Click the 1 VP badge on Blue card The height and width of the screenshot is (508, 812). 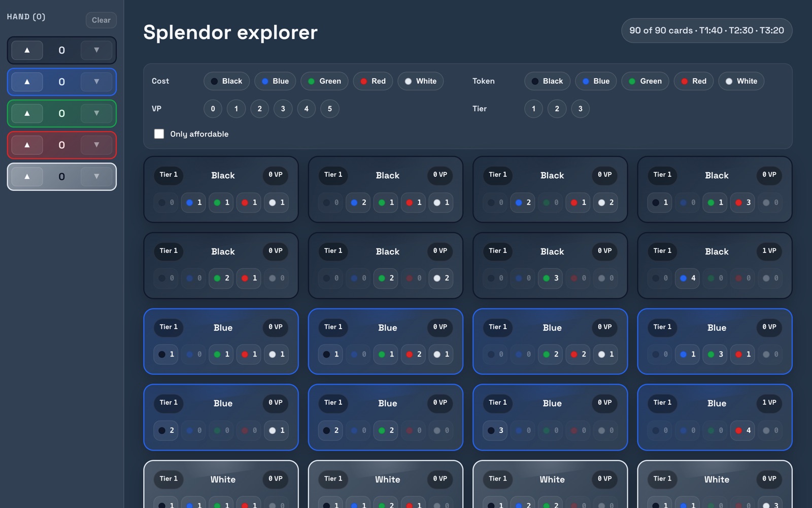click(769, 403)
